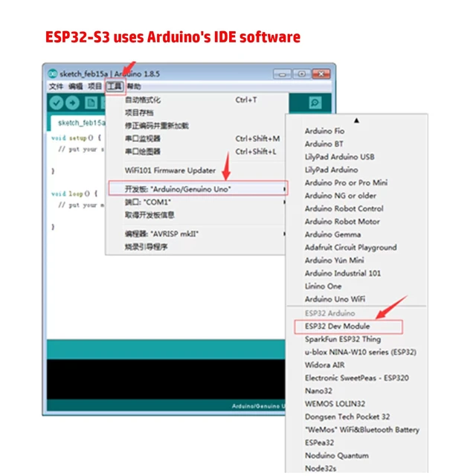Select LilyPad Arduino board

[357, 170]
